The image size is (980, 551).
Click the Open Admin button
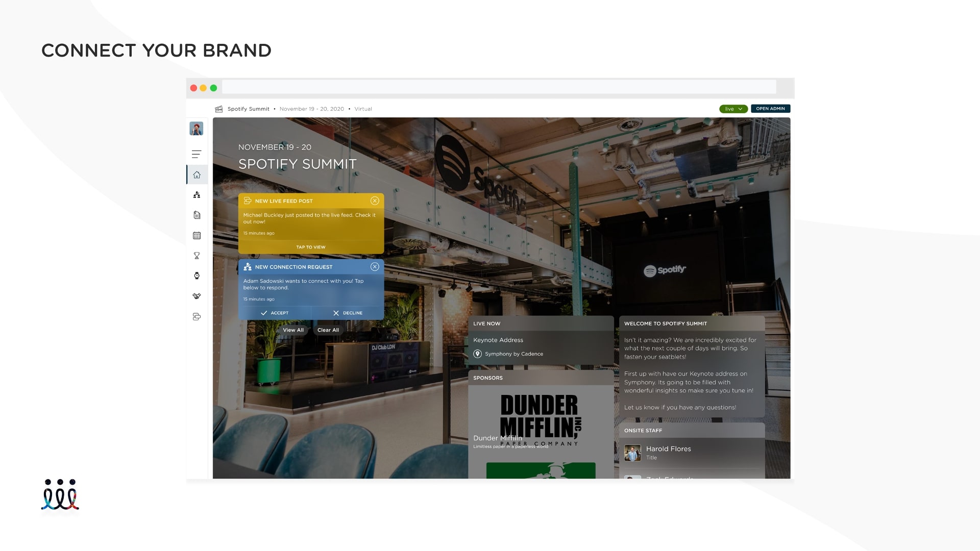pyautogui.click(x=770, y=109)
